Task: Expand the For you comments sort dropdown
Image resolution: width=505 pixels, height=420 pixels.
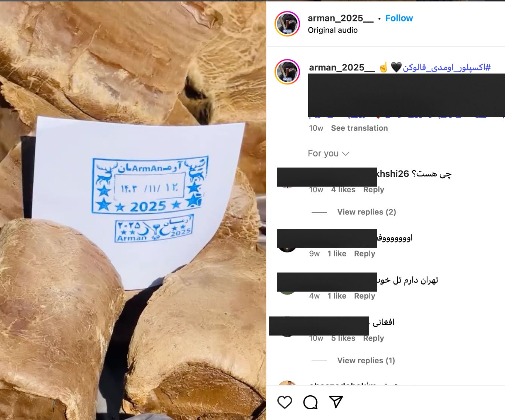Action: click(x=329, y=153)
